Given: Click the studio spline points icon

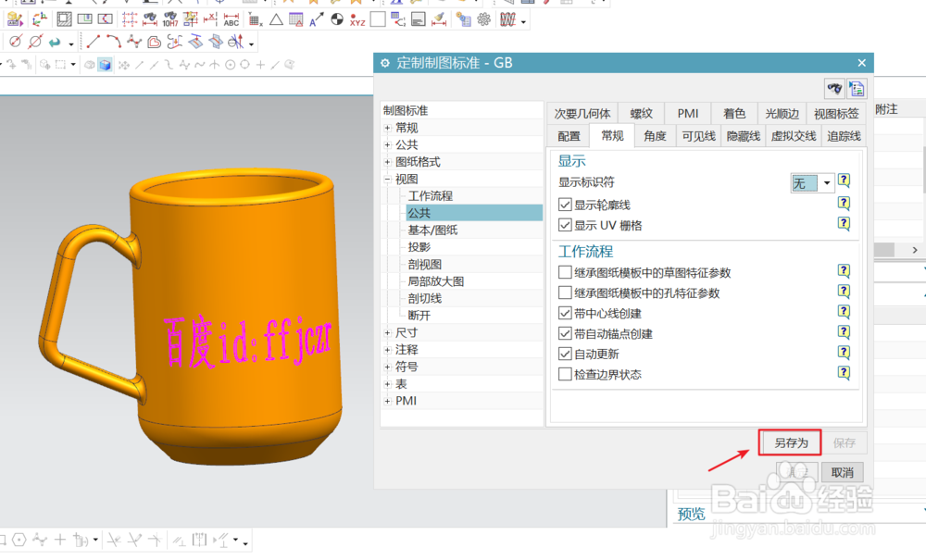Looking at the screenshot, I should [x=134, y=42].
